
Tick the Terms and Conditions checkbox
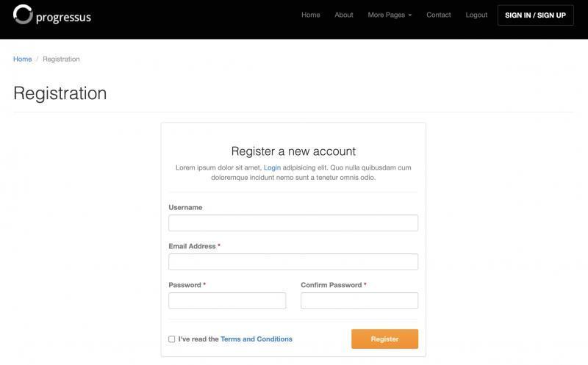click(172, 339)
